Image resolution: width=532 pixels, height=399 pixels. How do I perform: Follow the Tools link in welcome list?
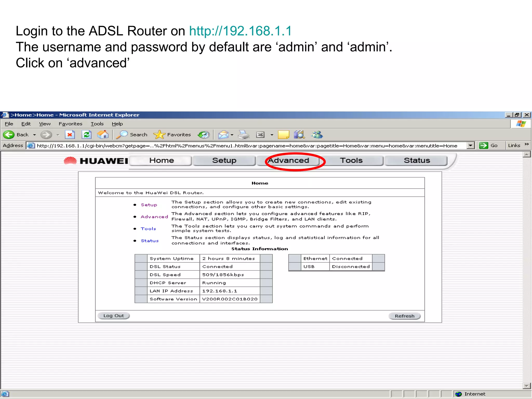point(148,229)
